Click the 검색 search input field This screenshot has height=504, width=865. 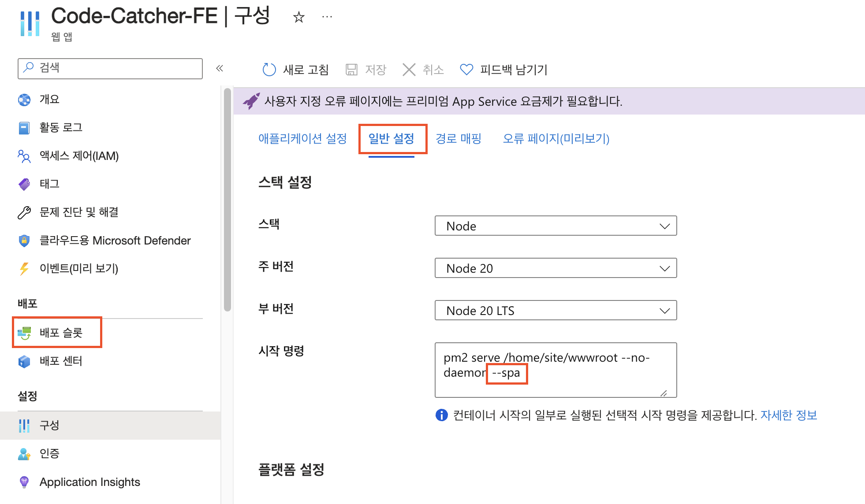coord(110,68)
